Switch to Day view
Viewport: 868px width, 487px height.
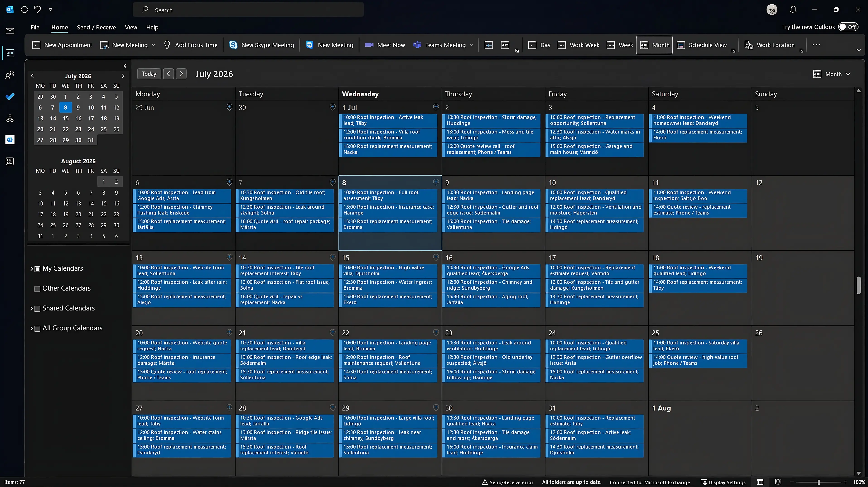[539, 45]
